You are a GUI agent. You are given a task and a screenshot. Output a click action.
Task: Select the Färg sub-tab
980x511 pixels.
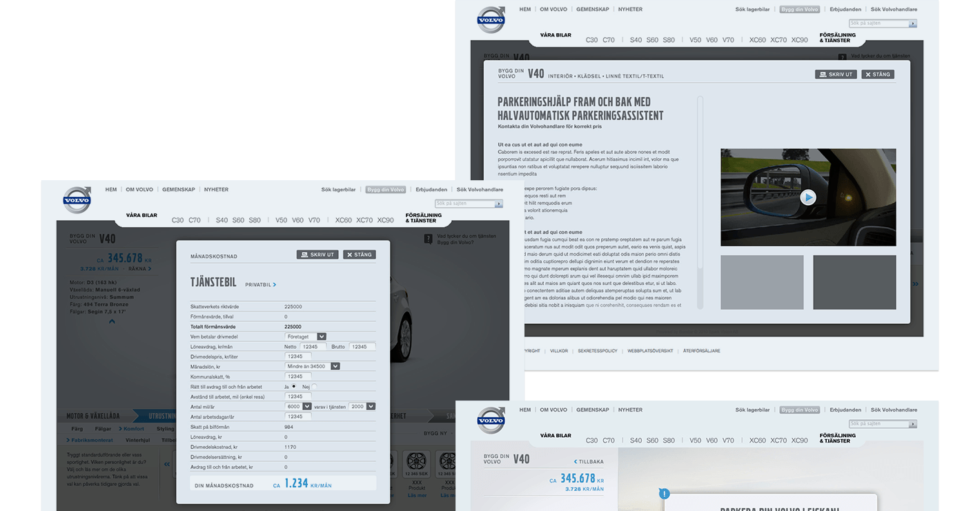point(77,429)
